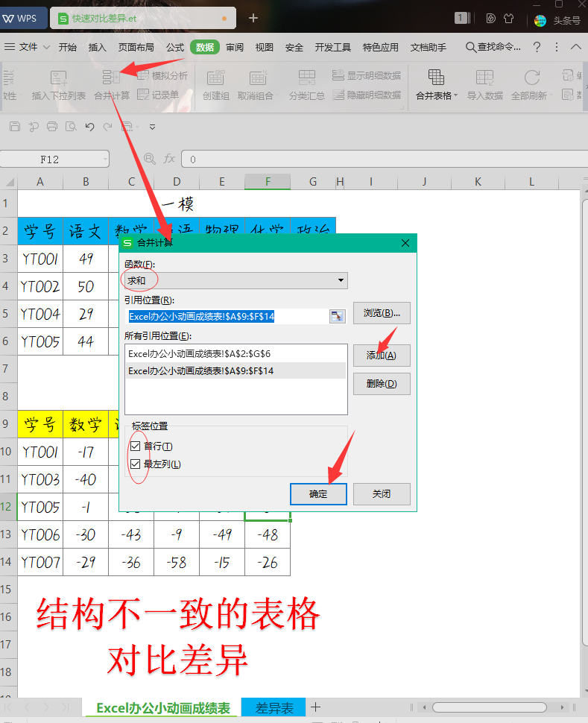Click the skin shirt icon in title bar
The image size is (588, 723).
[509, 19]
